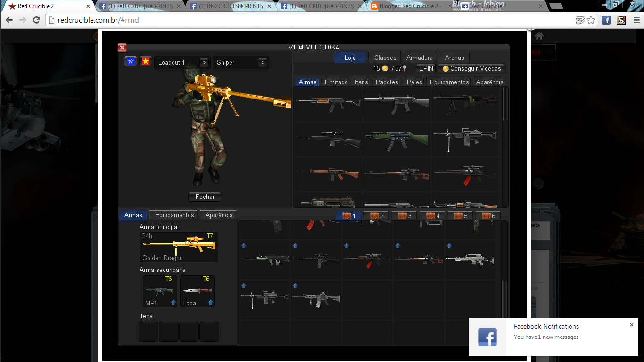
Task: Open inventory chest page 3
Action: tap(405, 216)
